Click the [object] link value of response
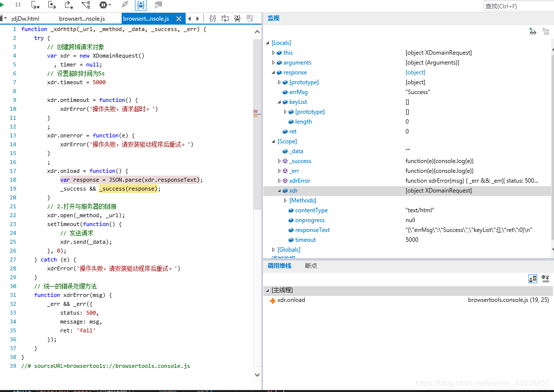554x392 pixels. [415, 72]
